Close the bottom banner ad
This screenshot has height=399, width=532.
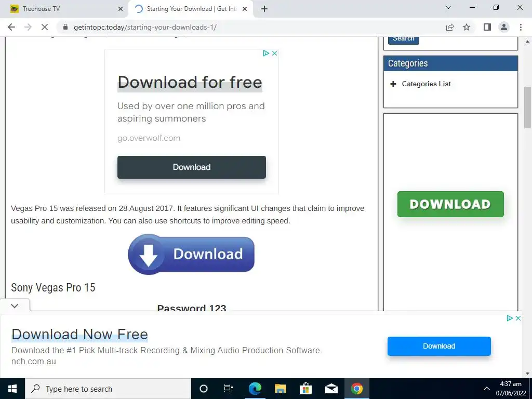point(518,318)
